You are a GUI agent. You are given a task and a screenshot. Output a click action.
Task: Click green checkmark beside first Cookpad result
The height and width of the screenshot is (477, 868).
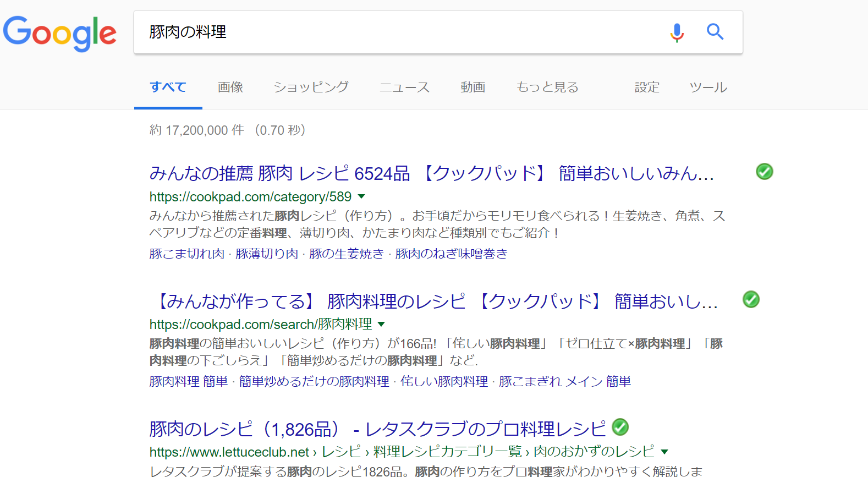click(x=764, y=172)
